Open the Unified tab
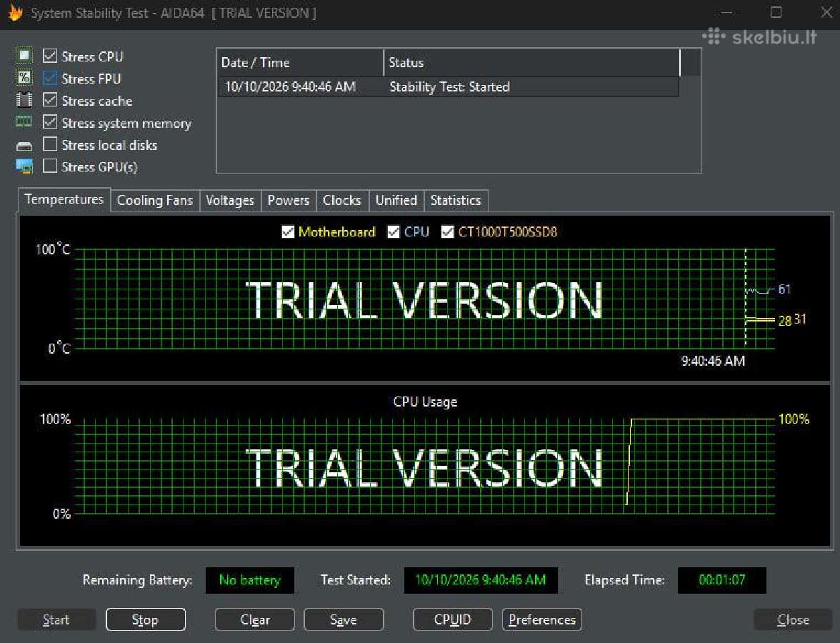 point(396,200)
